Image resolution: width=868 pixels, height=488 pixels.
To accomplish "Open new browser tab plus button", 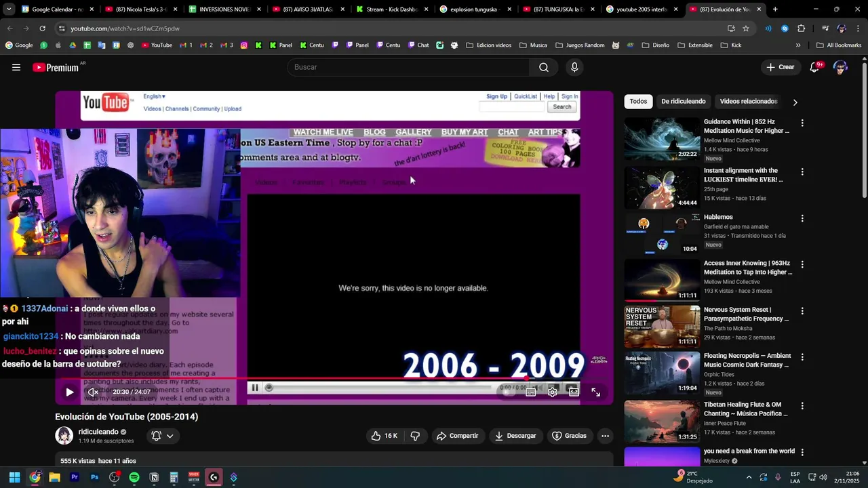I will (x=775, y=9).
